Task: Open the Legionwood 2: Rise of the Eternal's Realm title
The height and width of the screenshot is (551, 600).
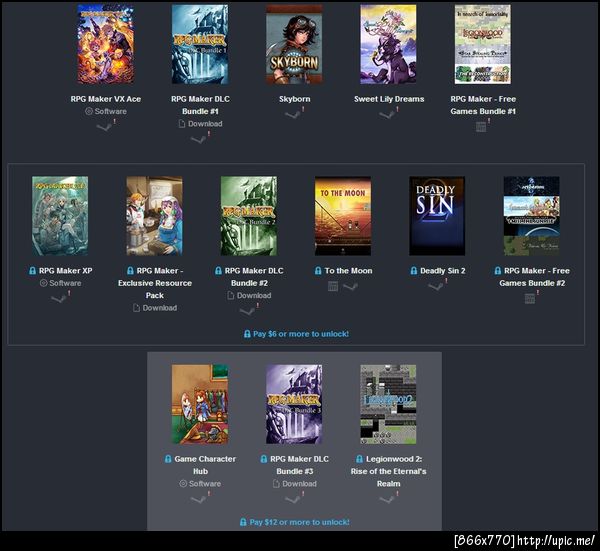Action: [388, 471]
